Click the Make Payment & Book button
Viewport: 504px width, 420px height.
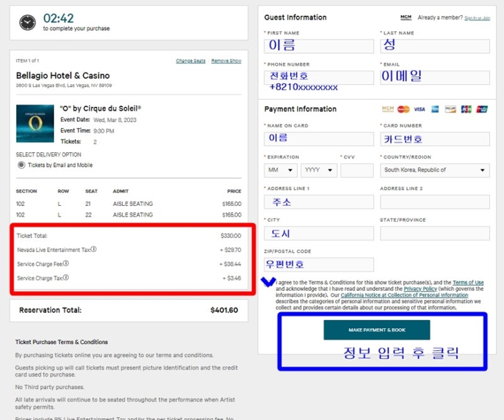pos(377,330)
